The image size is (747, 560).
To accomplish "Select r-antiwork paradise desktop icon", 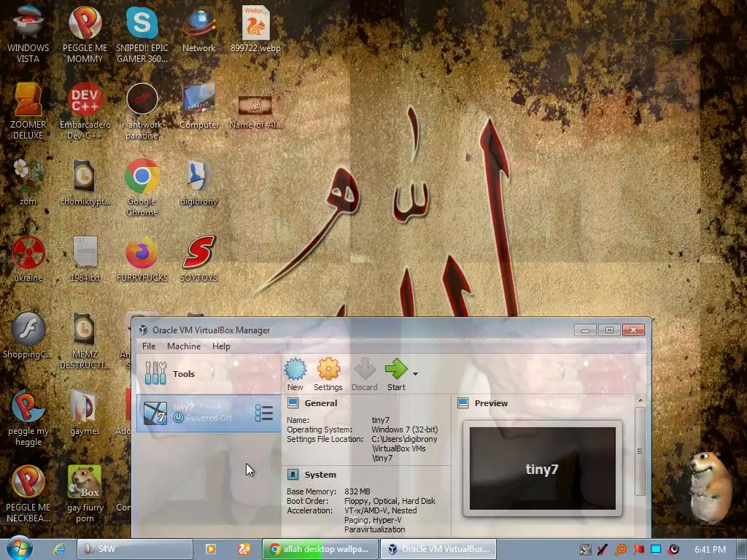I will 142,112.
